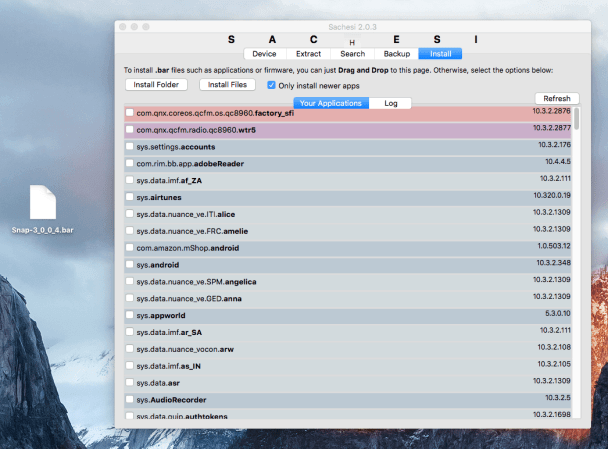This screenshot has width=608, height=449.
Task: Check the sys.data.imf.as_IN checkbox
Action: point(130,366)
